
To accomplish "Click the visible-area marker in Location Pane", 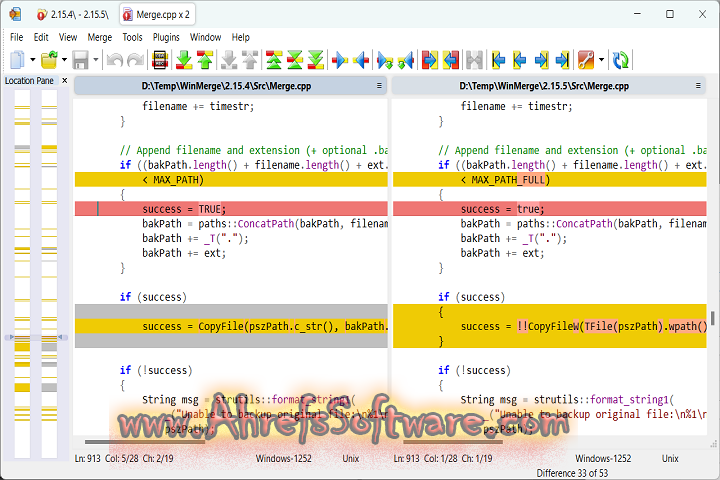I will (x=36, y=337).
